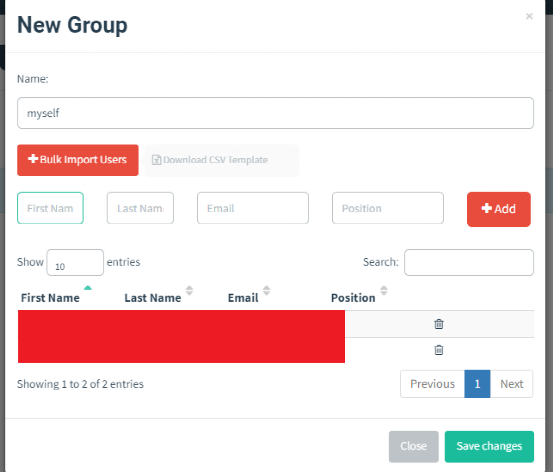Focus the Email input field
The width and height of the screenshot is (553, 472).
pyautogui.click(x=253, y=208)
